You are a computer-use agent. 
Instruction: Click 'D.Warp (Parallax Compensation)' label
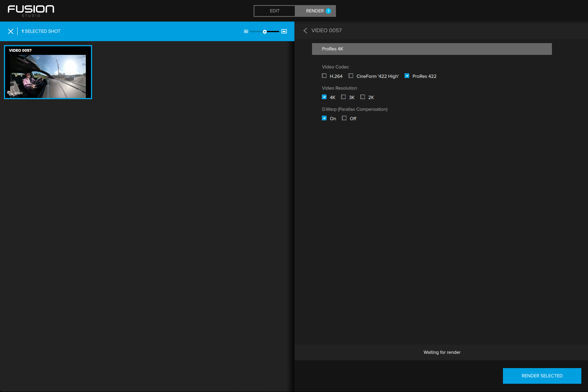click(355, 109)
